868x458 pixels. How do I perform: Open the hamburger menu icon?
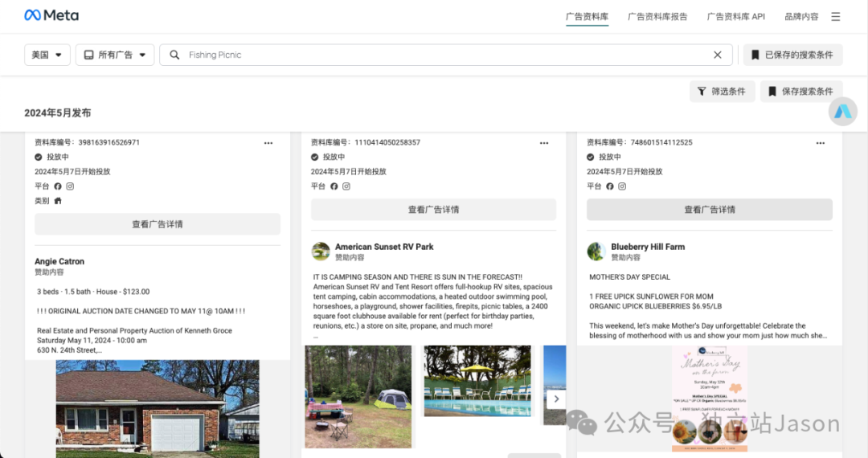tap(835, 17)
